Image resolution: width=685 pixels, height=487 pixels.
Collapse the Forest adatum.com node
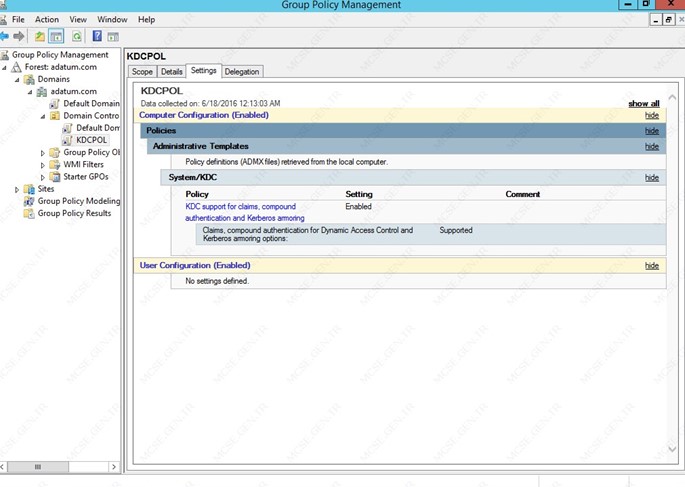[x=4, y=68]
